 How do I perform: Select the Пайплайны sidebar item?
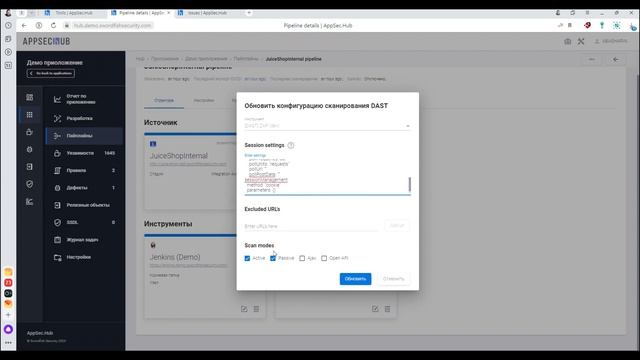tap(84, 136)
